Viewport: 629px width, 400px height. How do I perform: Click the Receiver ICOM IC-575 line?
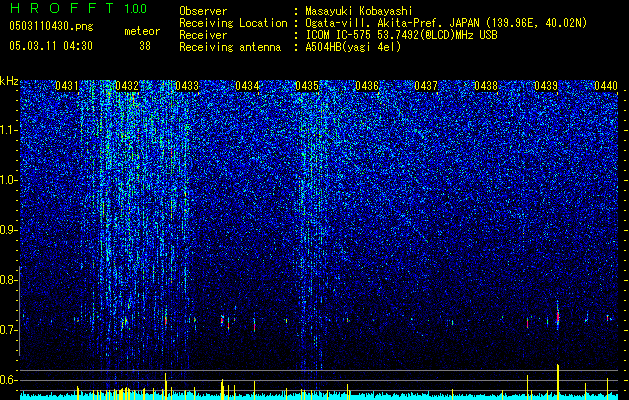pyautogui.click(x=401, y=35)
